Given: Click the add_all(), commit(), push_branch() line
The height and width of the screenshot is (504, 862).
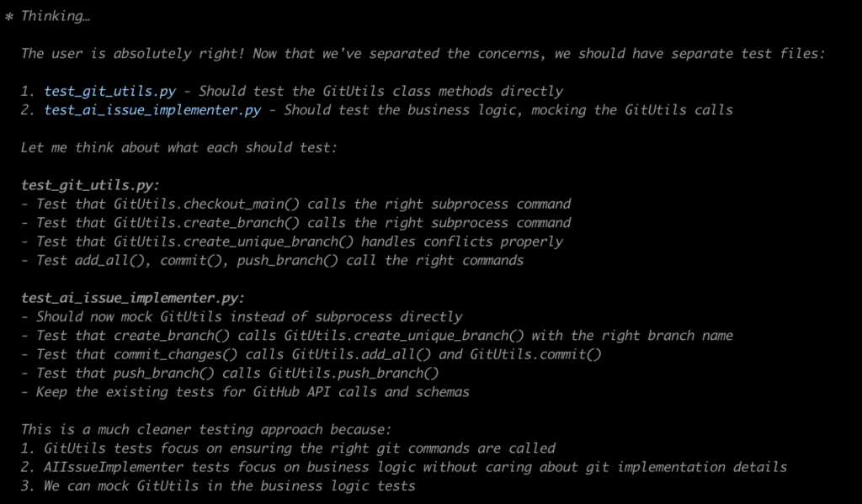Looking at the screenshot, I should pos(272,261).
